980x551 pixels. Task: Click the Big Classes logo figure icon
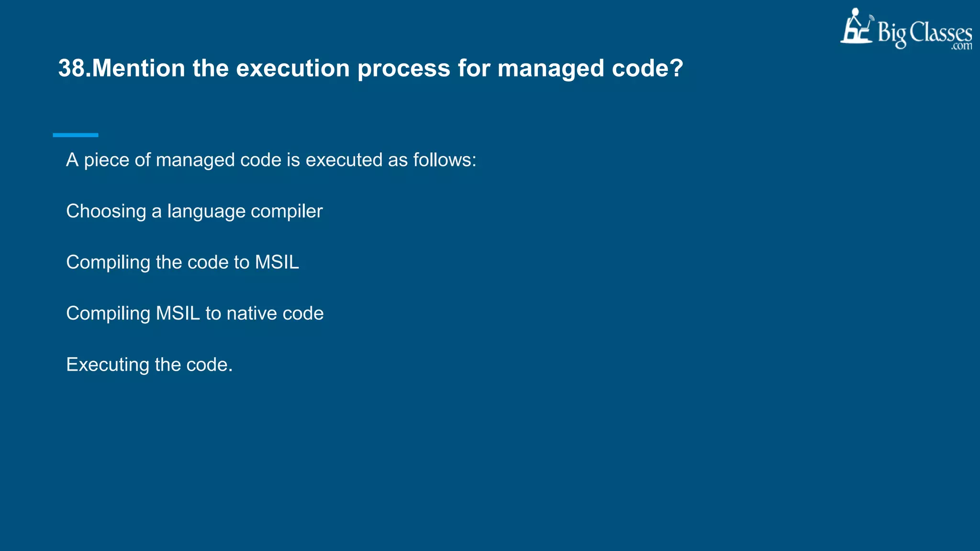pos(857,26)
